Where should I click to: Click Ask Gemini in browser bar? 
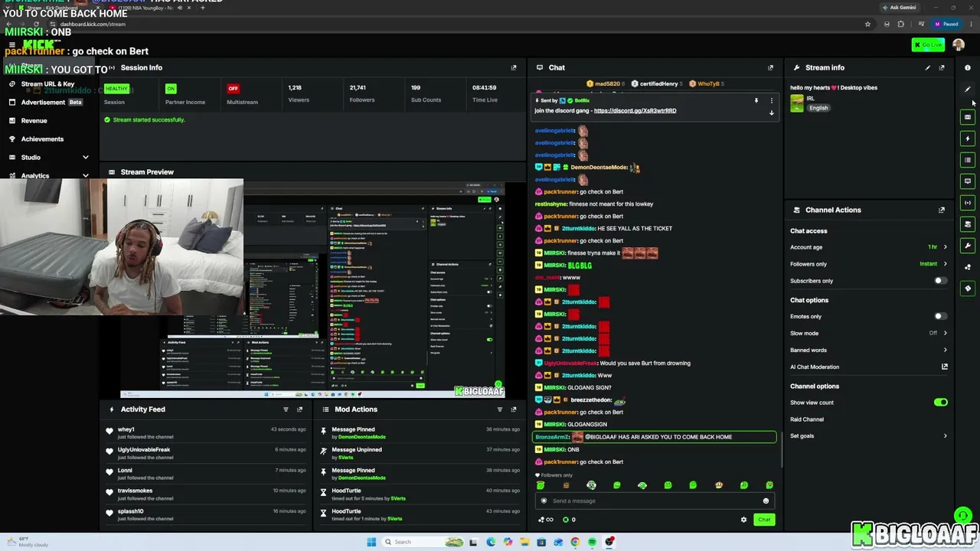[x=899, y=8]
